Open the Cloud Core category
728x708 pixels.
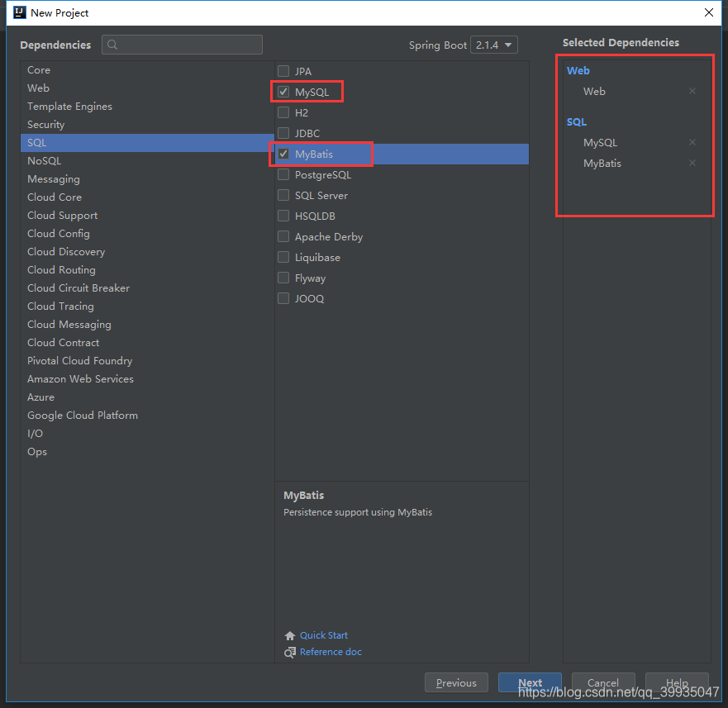pos(148,197)
